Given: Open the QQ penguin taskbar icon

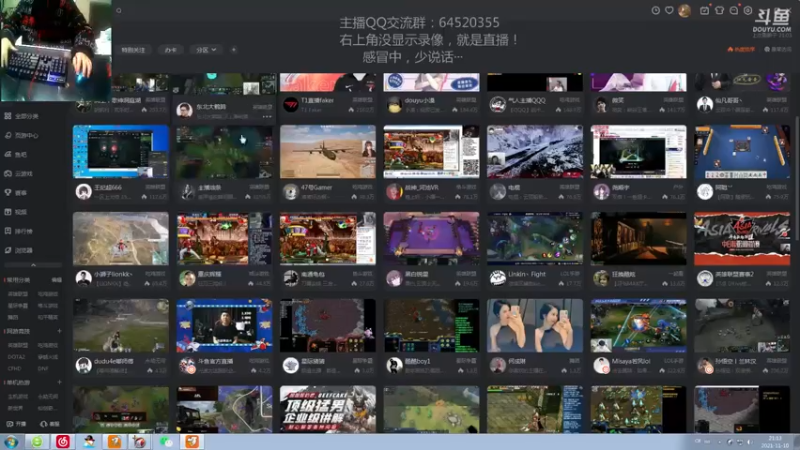Looking at the screenshot, I should [89, 442].
